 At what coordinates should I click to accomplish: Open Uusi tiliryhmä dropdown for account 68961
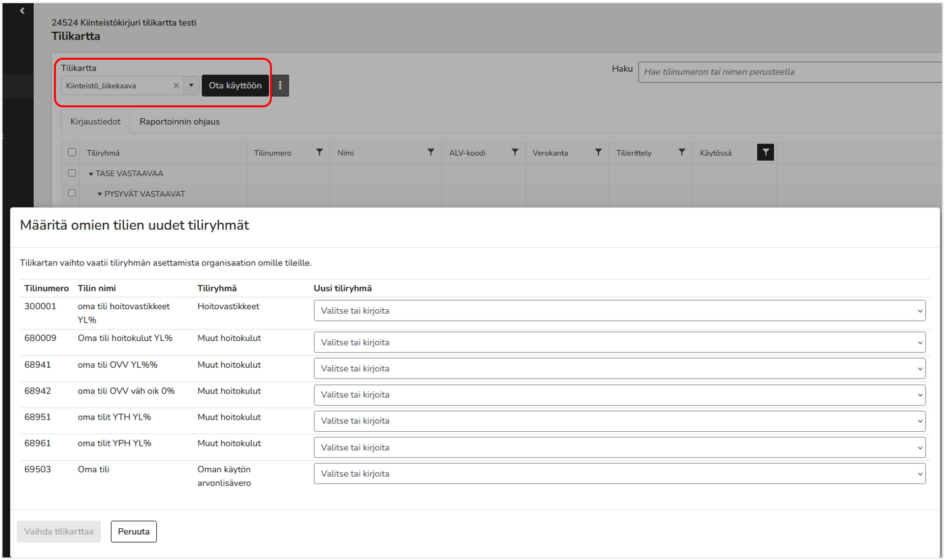(x=619, y=448)
